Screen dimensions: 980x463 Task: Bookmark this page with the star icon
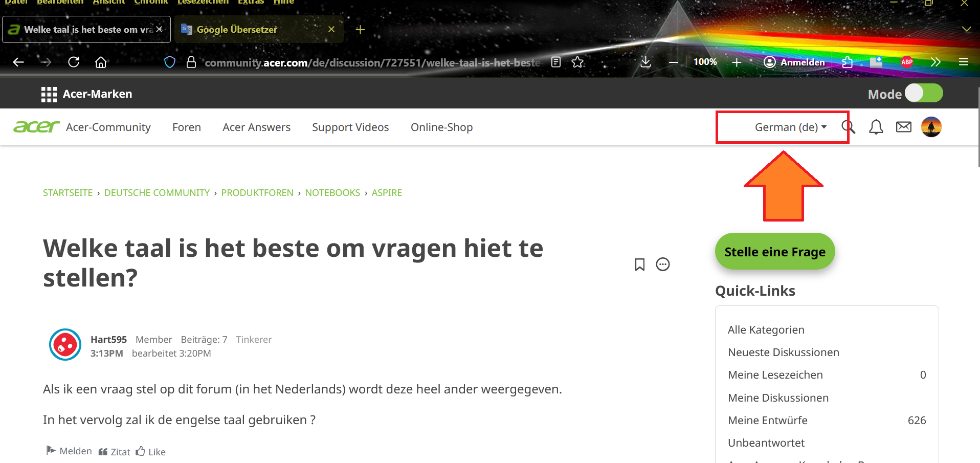[577, 62]
